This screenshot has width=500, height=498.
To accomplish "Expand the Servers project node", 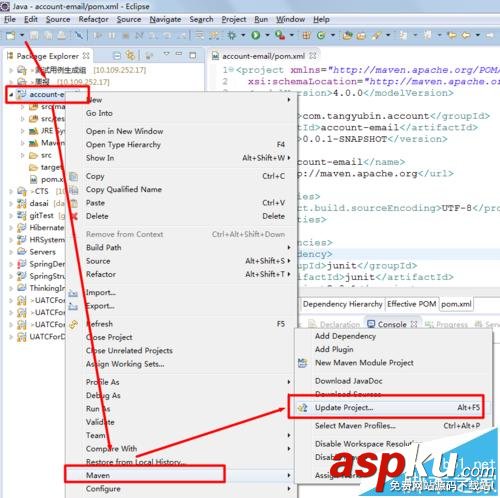I will point(11,252).
